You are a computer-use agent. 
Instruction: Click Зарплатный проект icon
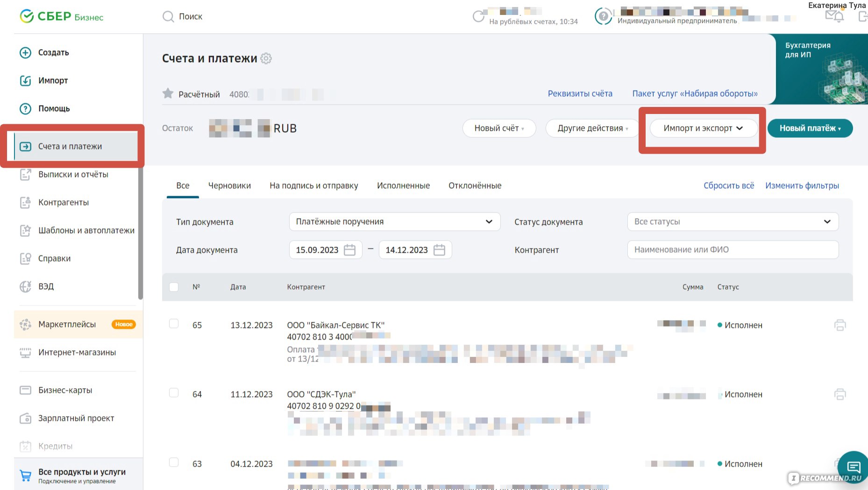click(x=25, y=418)
